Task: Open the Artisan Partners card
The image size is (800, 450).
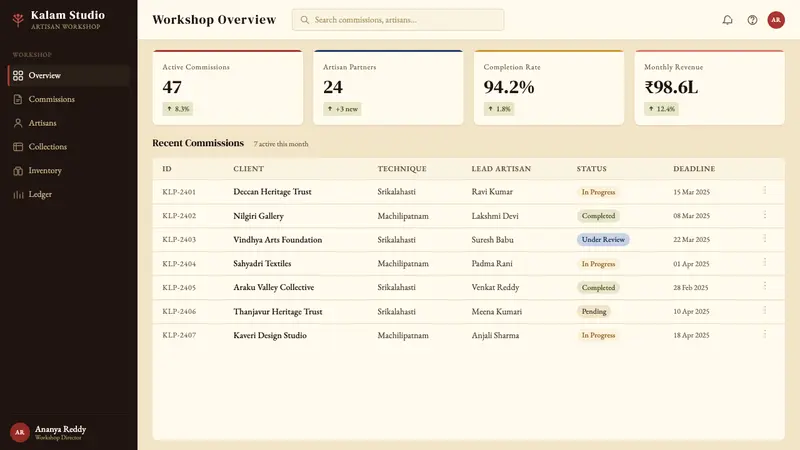Action: [388, 87]
